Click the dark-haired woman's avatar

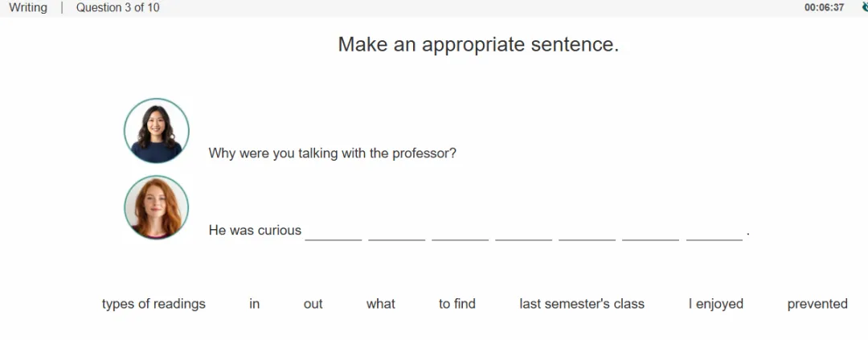[x=157, y=131]
